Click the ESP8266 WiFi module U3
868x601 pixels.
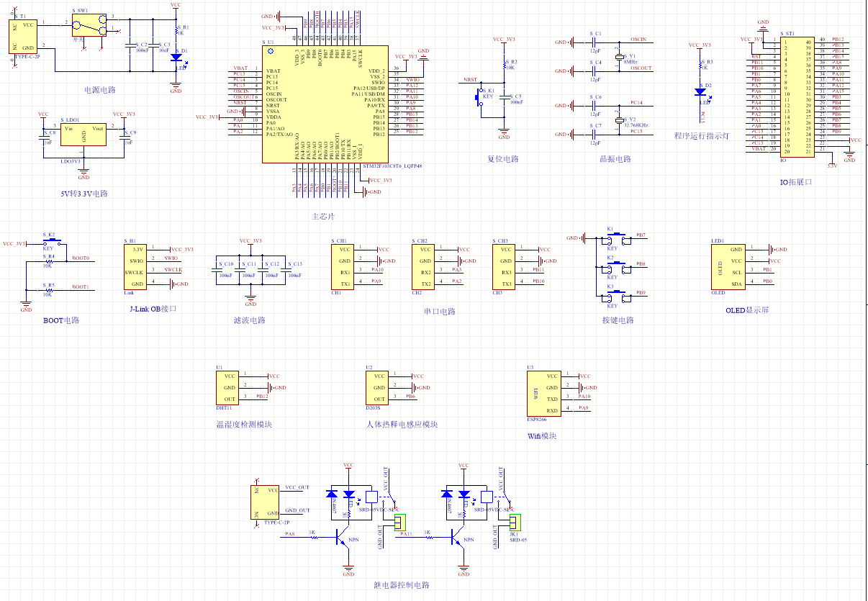tap(542, 393)
